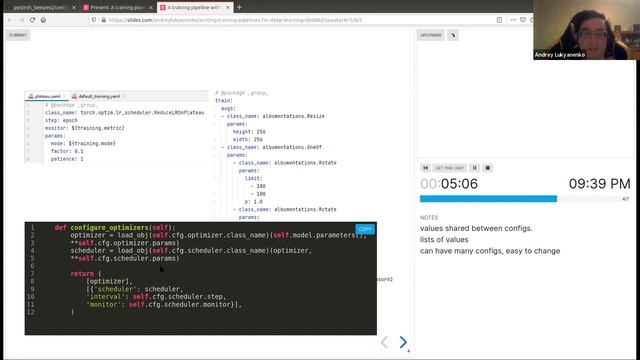Screen dimensions: 640x360
Task: Close the plateau.yaml editor tab
Action: [x=64, y=96]
